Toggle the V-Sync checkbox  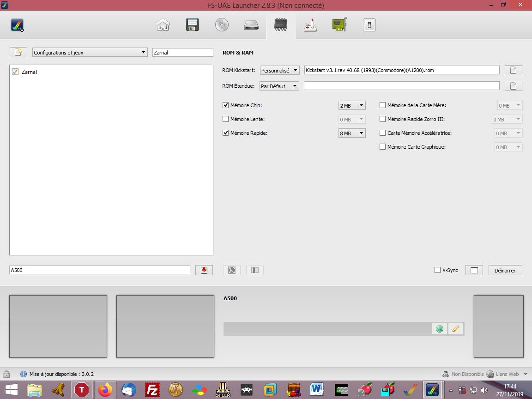tap(437, 270)
